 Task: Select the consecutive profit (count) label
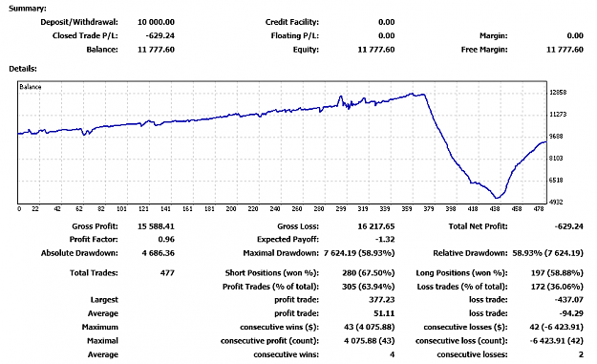270,341
